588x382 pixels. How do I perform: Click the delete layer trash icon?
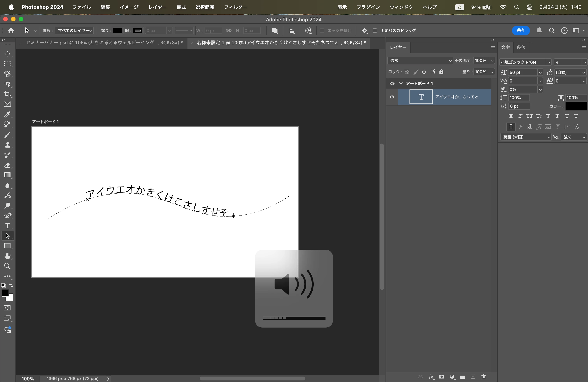pos(484,377)
